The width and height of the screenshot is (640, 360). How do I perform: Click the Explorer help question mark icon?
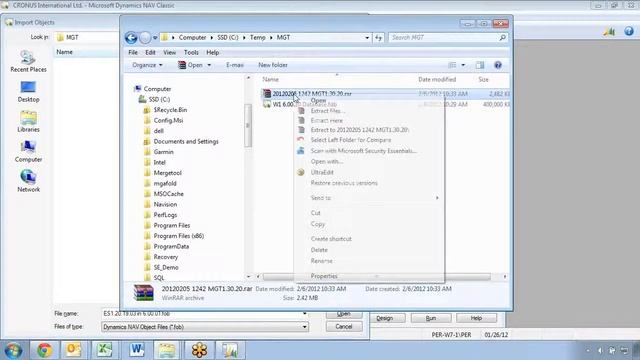[x=498, y=65]
